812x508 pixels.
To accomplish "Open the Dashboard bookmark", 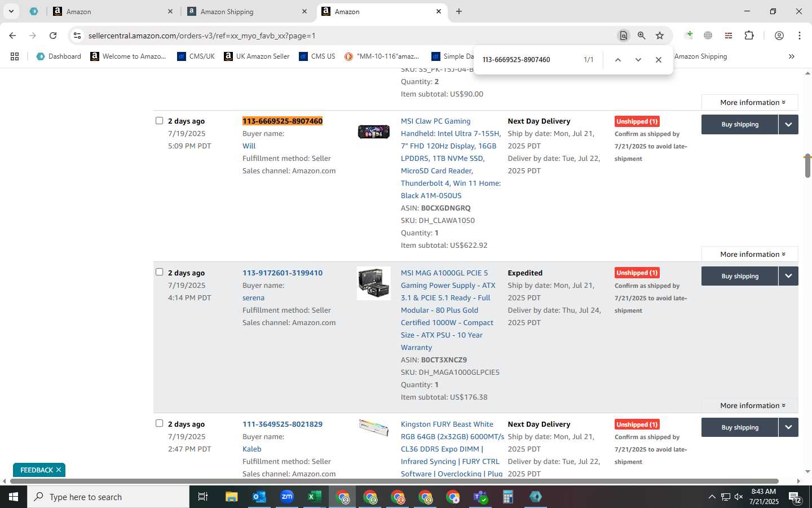I will tap(59, 56).
